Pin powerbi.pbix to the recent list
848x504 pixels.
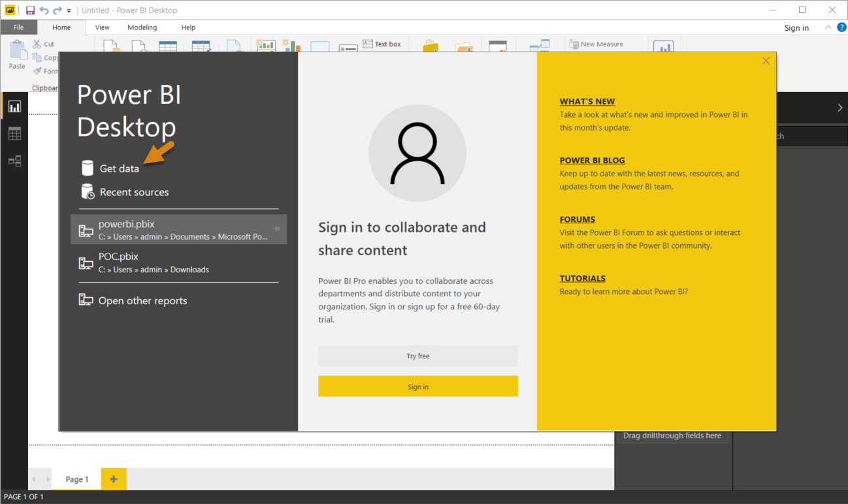click(276, 228)
